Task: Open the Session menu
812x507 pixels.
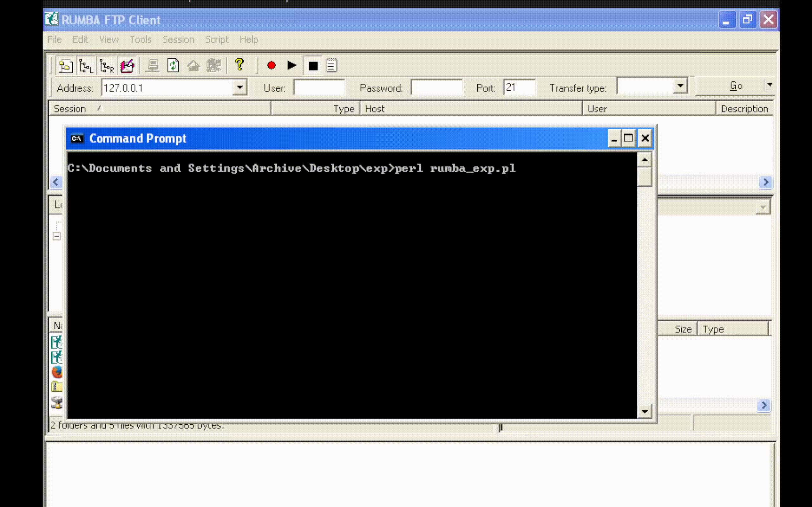Action: [x=178, y=40]
